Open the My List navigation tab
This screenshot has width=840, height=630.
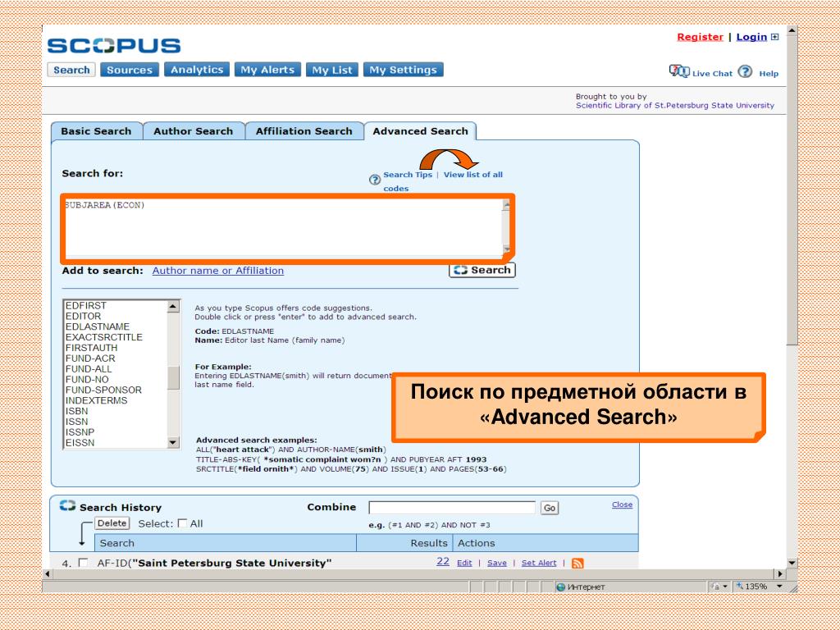pos(332,70)
